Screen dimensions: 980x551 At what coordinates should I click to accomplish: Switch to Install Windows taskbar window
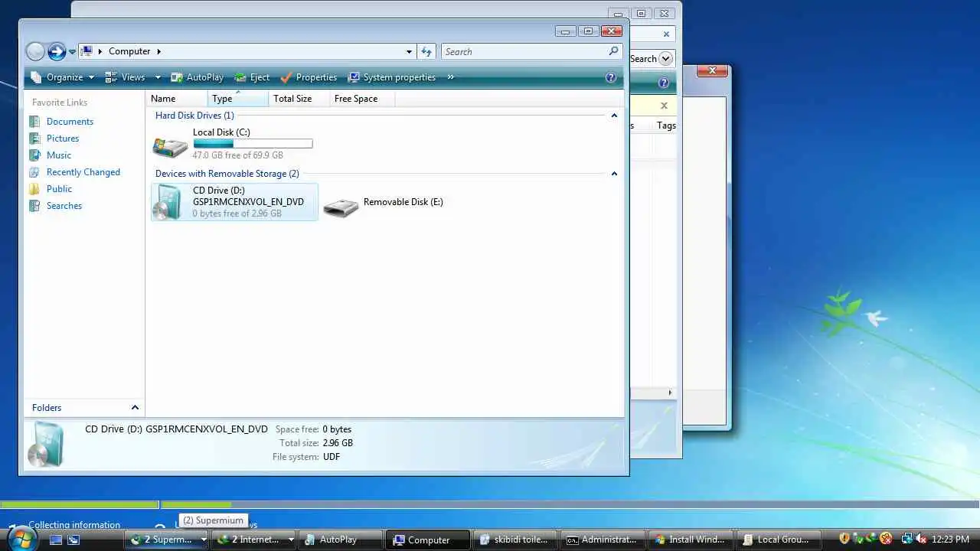(689, 540)
